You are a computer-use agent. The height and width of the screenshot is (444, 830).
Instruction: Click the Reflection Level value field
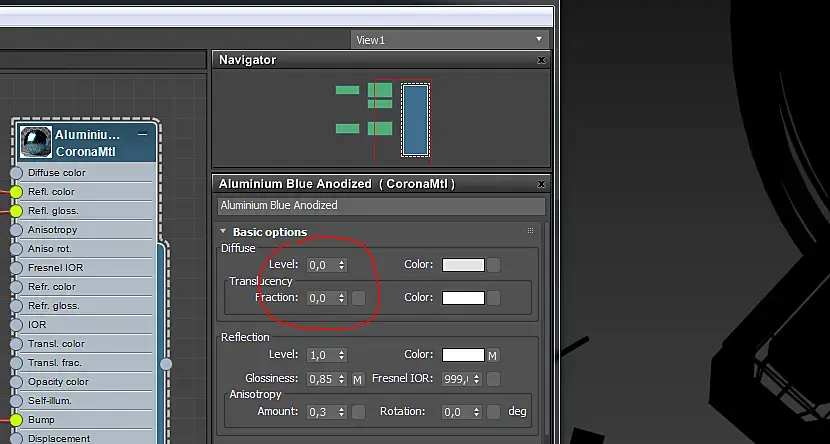click(x=321, y=355)
